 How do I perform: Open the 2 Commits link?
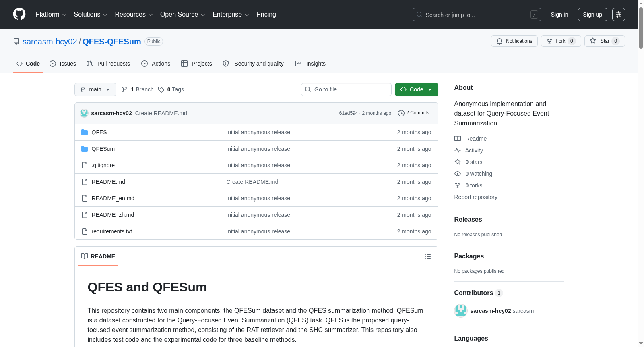click(x=413, y=113)
